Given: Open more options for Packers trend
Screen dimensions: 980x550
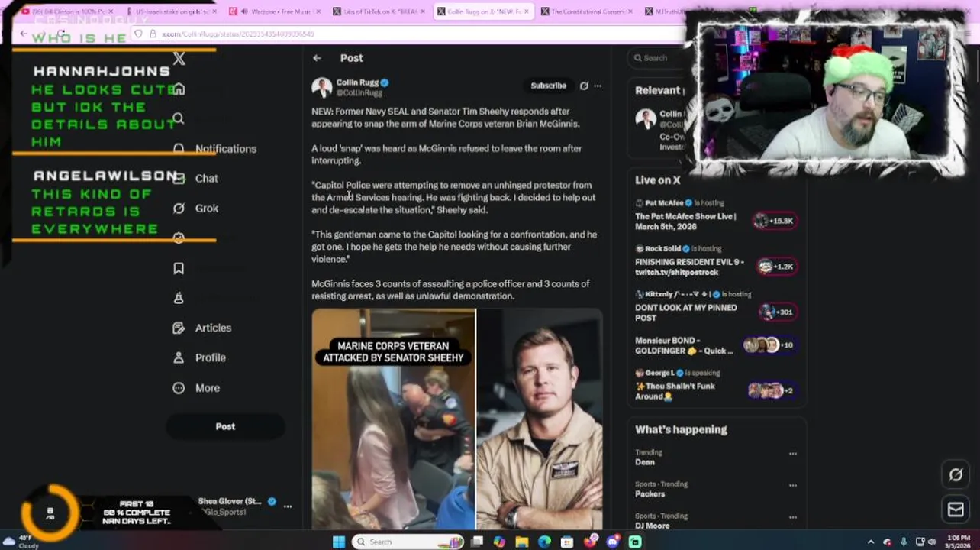Looking at the screenshot, I should (792, 485).
